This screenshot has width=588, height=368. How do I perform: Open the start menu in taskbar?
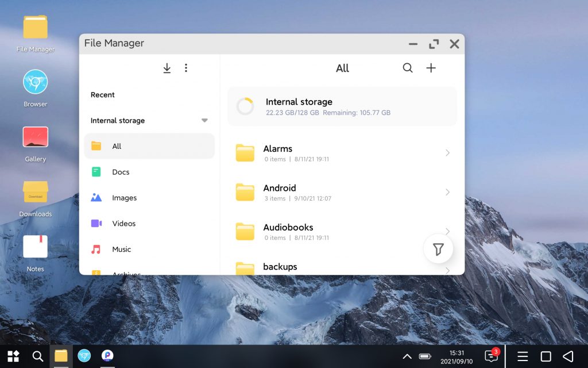13,356
